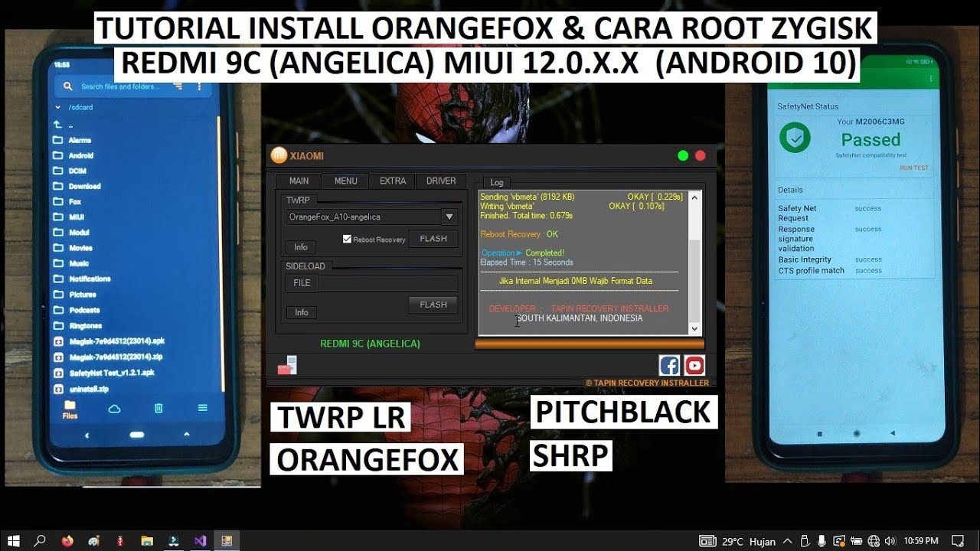Image resolution: width=980 pixels, height=551 pixels.
Task: Select uninstall.zip on left phone
Action: [80, 389]
